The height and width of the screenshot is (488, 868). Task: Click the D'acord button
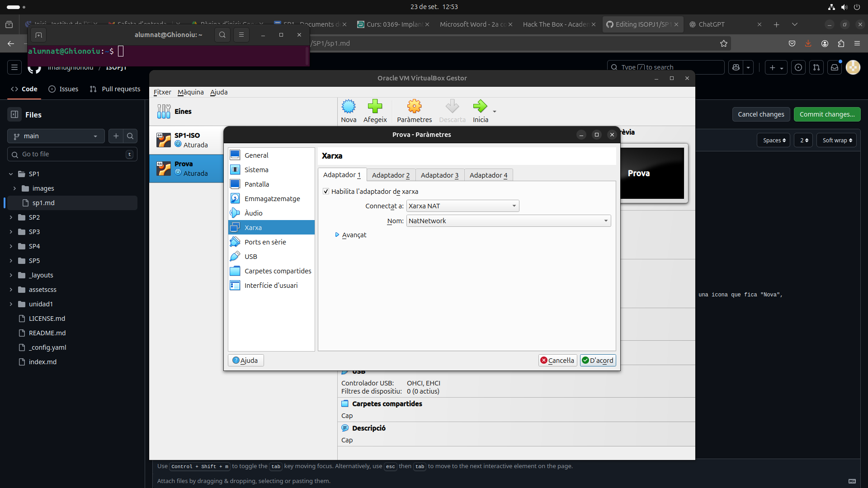[x=598, y=360]
